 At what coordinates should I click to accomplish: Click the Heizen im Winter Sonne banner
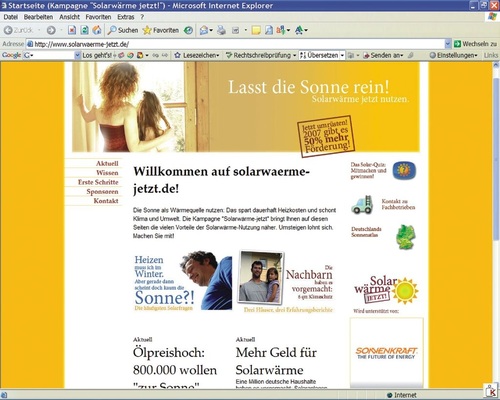click(x=183, y=281)
